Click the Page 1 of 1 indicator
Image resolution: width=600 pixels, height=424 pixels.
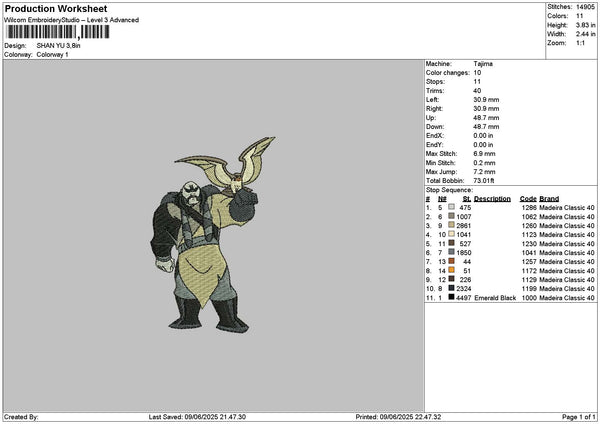tap(579, 417)
